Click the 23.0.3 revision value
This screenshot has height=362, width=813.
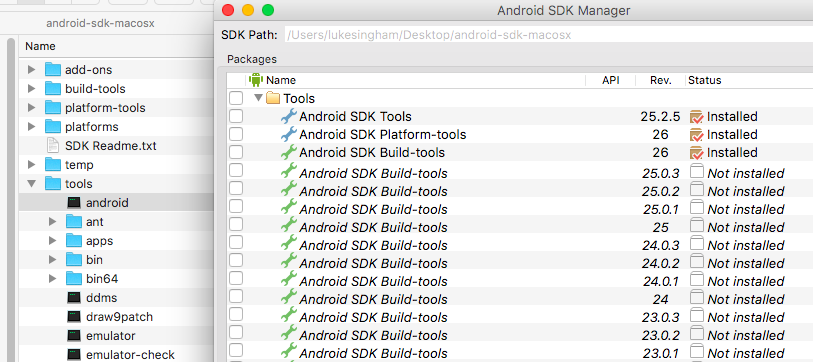(661, 317)
